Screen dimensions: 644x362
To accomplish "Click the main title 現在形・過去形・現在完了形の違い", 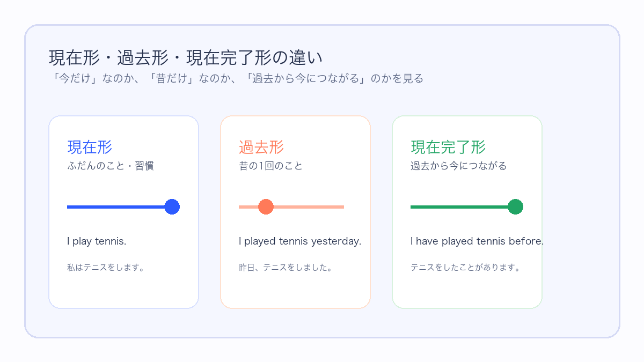I will click(x=186, y=57).
